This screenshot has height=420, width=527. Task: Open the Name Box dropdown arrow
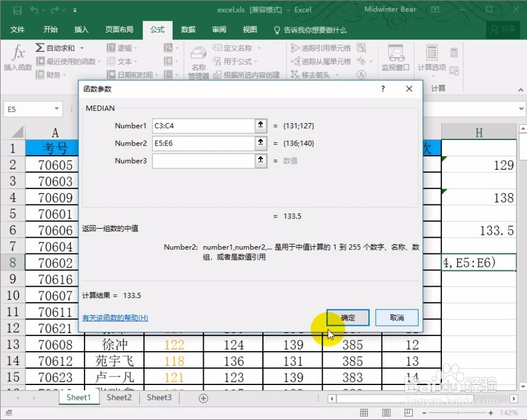(57, 108)
